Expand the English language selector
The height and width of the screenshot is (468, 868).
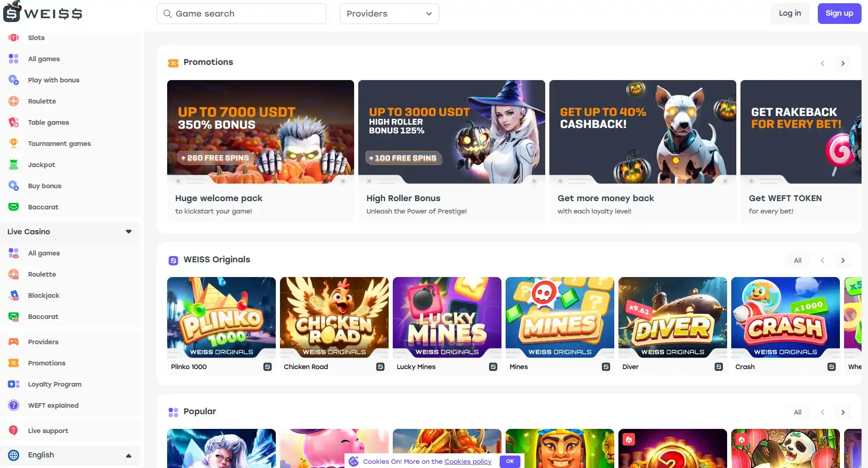click(128, 455)
